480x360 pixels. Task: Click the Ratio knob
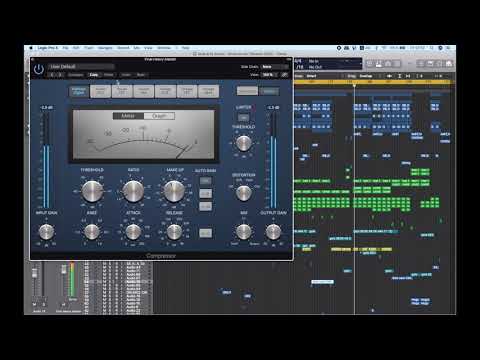tap(133, 191)
